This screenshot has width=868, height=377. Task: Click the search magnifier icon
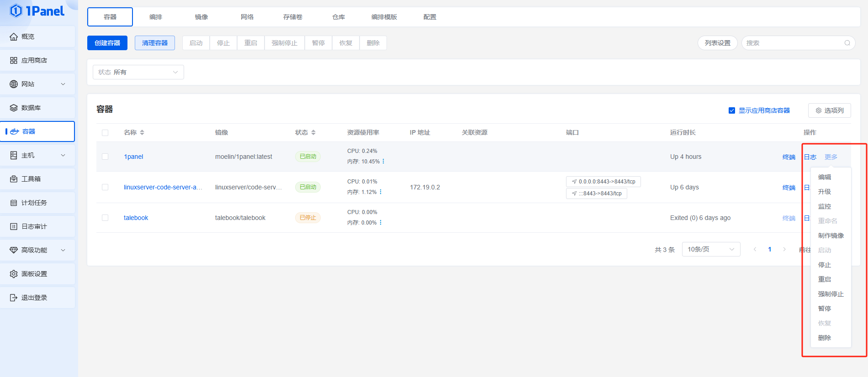pos(847,43)
